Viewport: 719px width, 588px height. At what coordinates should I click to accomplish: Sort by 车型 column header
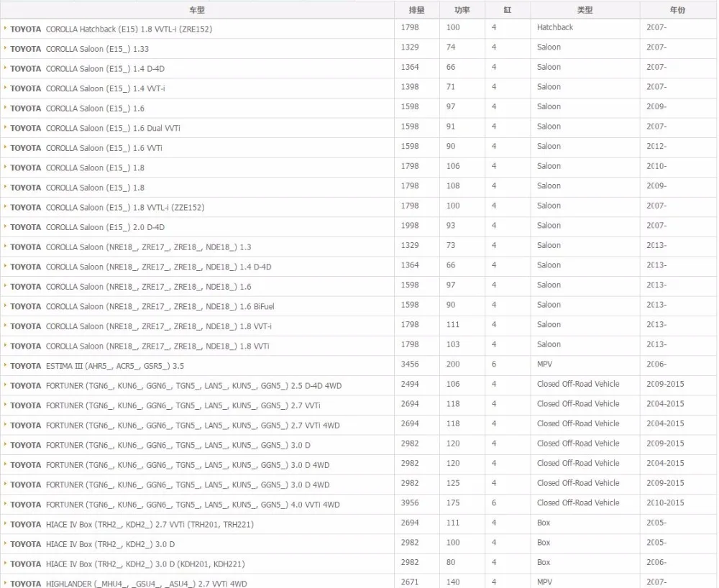pos(197,10)
